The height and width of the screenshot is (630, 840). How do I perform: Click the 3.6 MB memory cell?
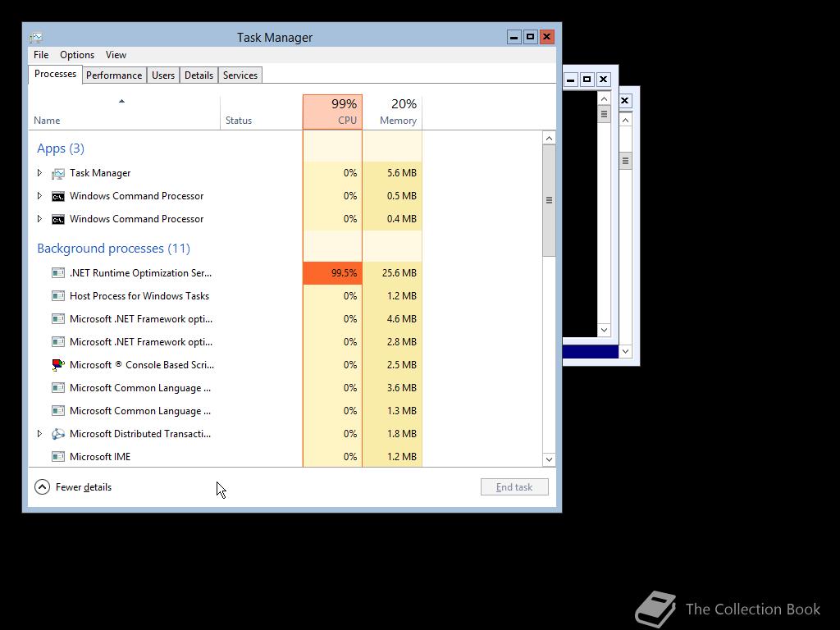point(392,388)
